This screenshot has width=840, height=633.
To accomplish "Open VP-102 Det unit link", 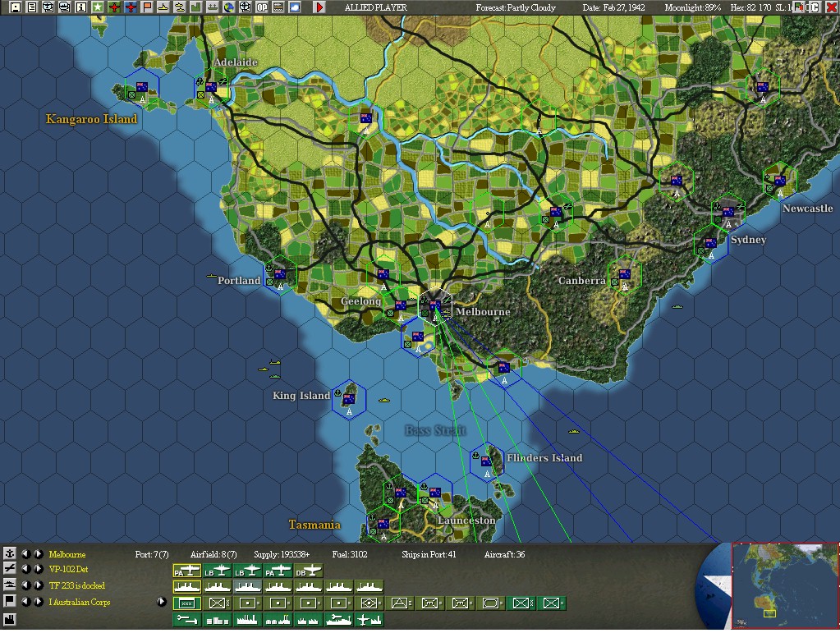I will pos(68,569).
